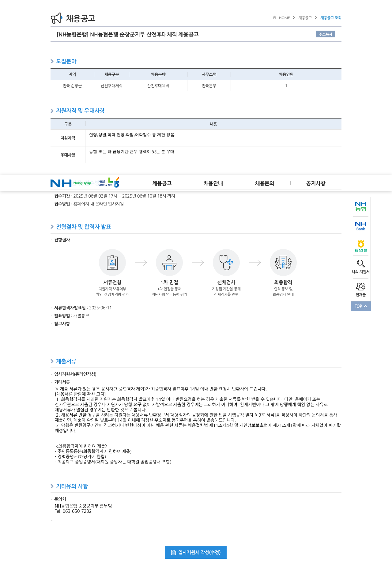Viewport: 392px width, 571px height.
Task: Click the home icon in breadcrumb
Action: [274, 17]
